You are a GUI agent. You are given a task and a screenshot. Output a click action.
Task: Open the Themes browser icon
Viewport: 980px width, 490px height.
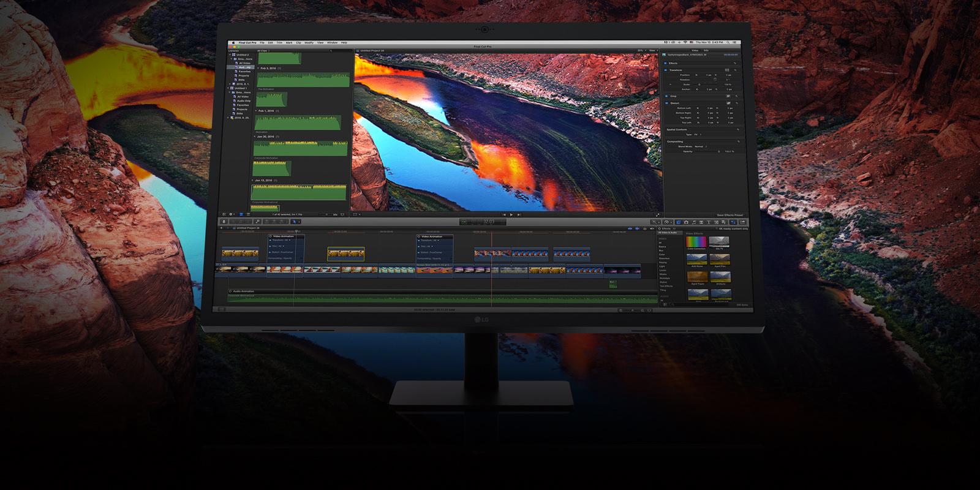[x=724, y=222]
